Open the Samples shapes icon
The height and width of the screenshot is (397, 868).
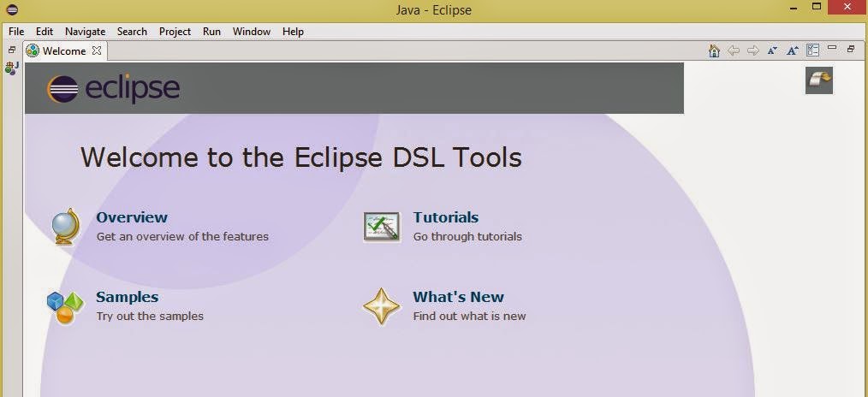pyautogui.click(x=65, y=307)
